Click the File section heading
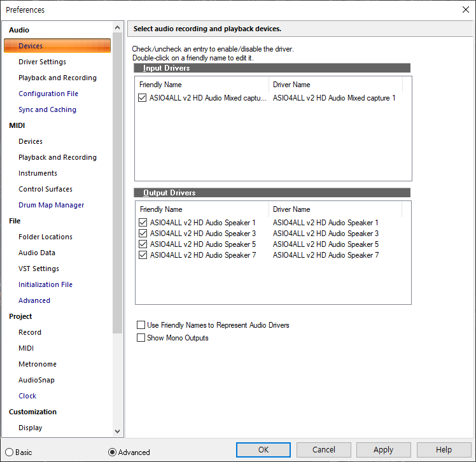Screen dimensions: 476x462 15,221
